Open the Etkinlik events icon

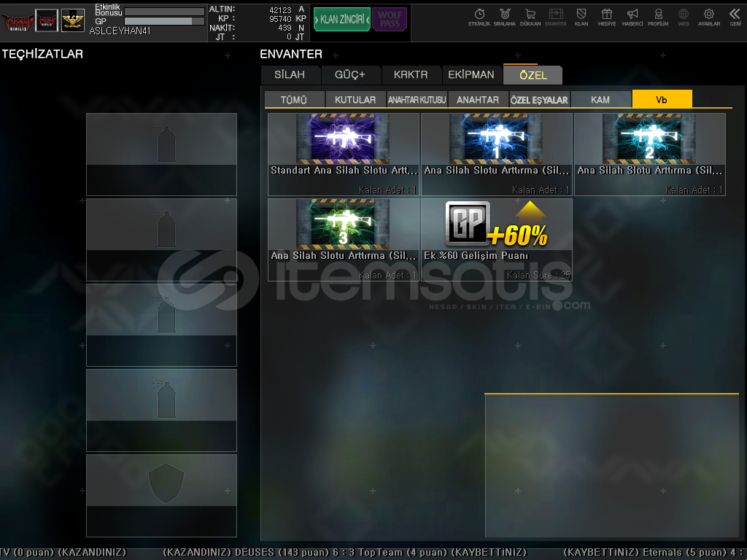point(479,17)
